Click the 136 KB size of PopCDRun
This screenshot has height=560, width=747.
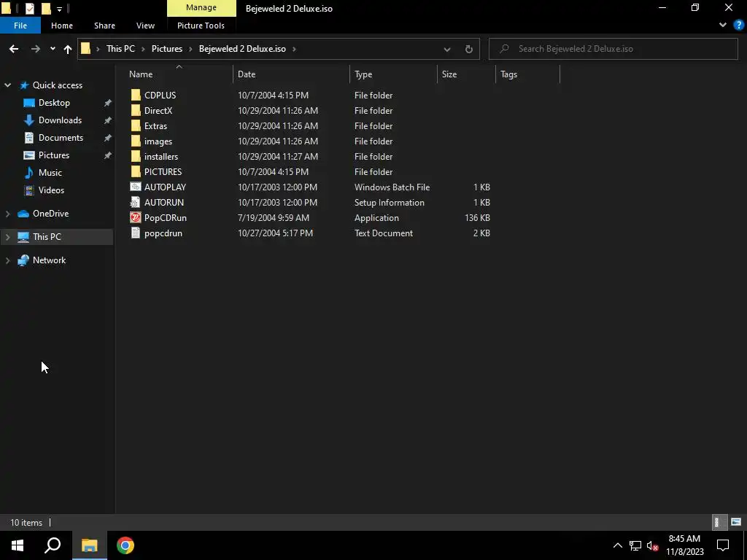[x=477, y=217]
